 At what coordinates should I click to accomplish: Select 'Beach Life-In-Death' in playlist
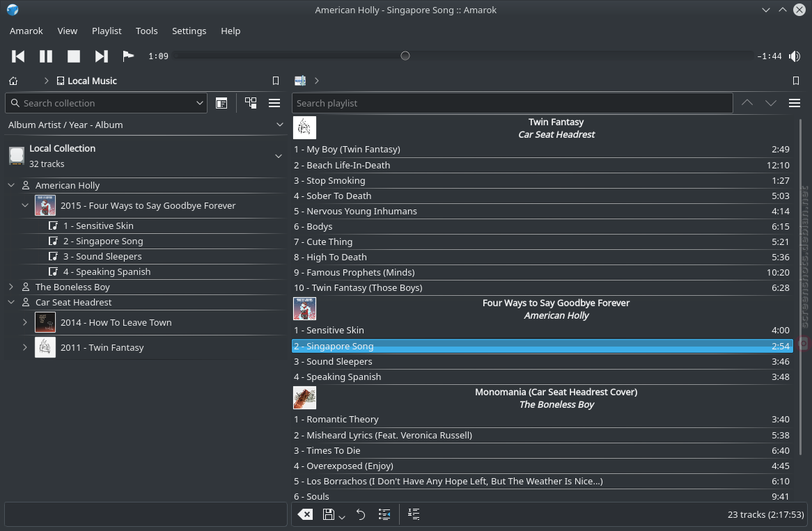tap(542, 165)
